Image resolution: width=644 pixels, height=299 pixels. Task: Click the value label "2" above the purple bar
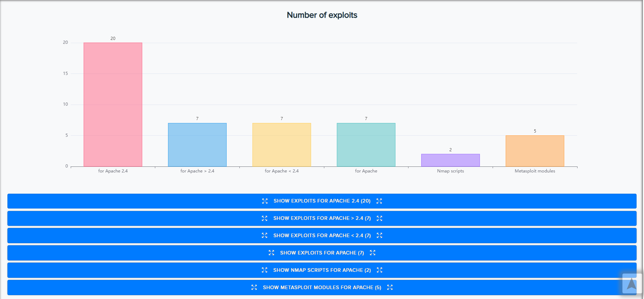tap(451, 150)
